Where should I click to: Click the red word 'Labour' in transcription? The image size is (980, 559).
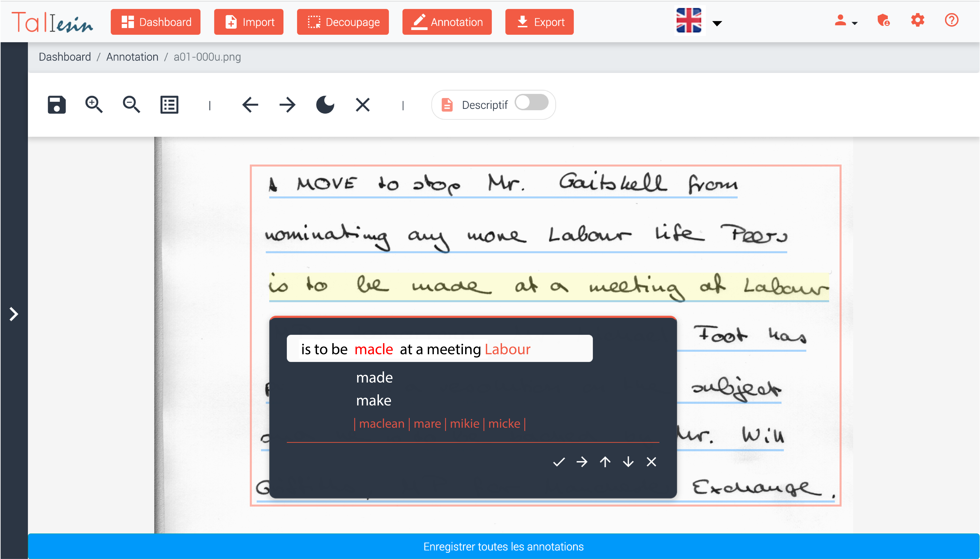pyautogui.click(x=508, y=349)
